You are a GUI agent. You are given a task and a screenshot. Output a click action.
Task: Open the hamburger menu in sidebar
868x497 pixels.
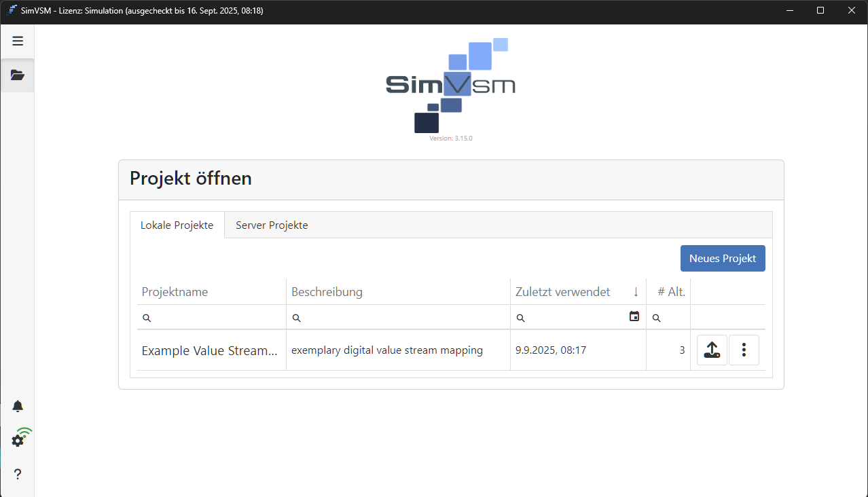[18, 41]
